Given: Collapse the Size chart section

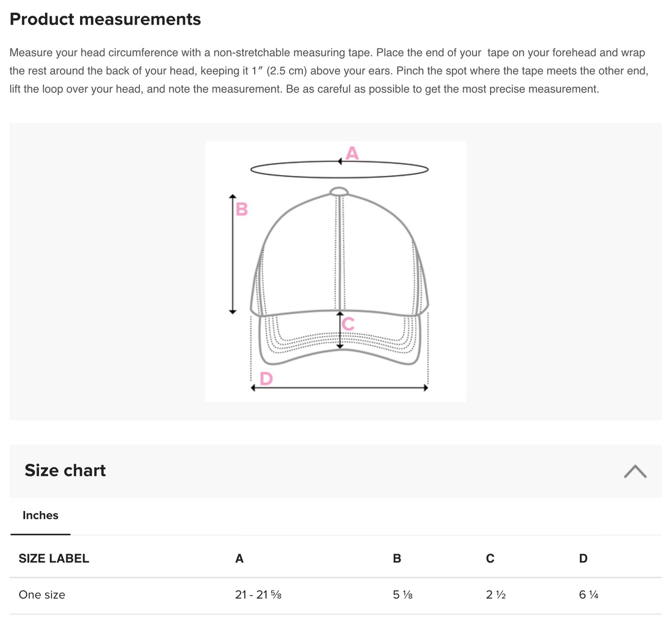Looking at the screenshot, I should (636, 472).
